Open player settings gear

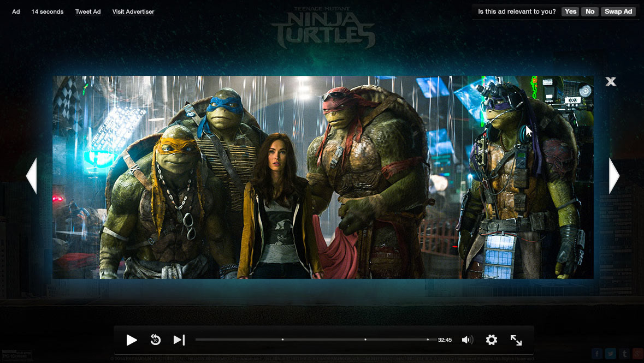[491, 340]
